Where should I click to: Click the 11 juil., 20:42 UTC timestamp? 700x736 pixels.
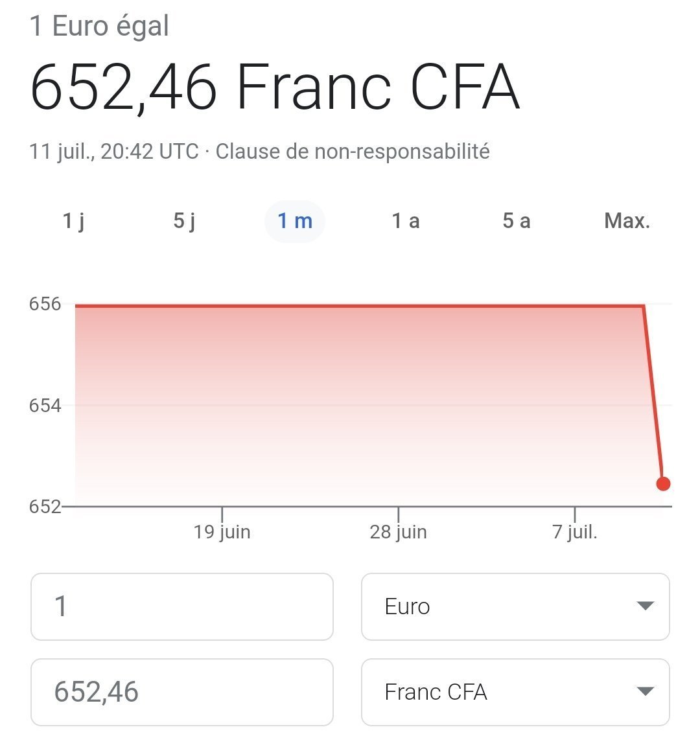point(113,152)
